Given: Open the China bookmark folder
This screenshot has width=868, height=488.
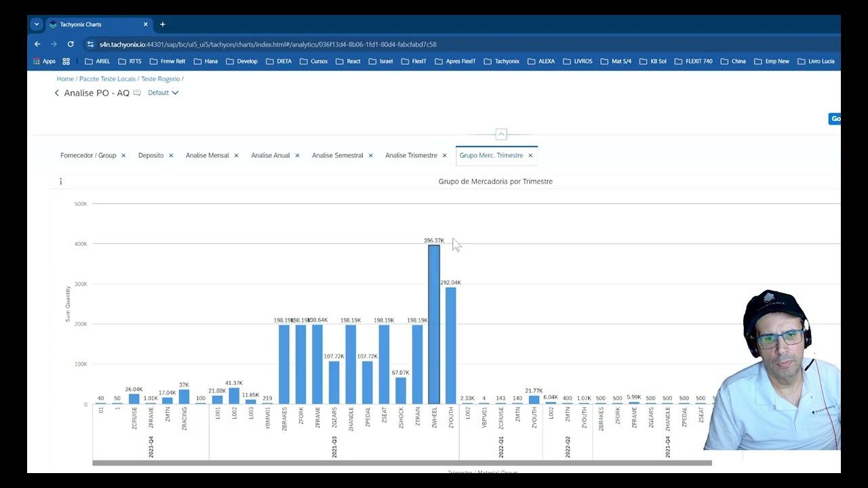Looking at the screenshot, I should click(733, 61).
